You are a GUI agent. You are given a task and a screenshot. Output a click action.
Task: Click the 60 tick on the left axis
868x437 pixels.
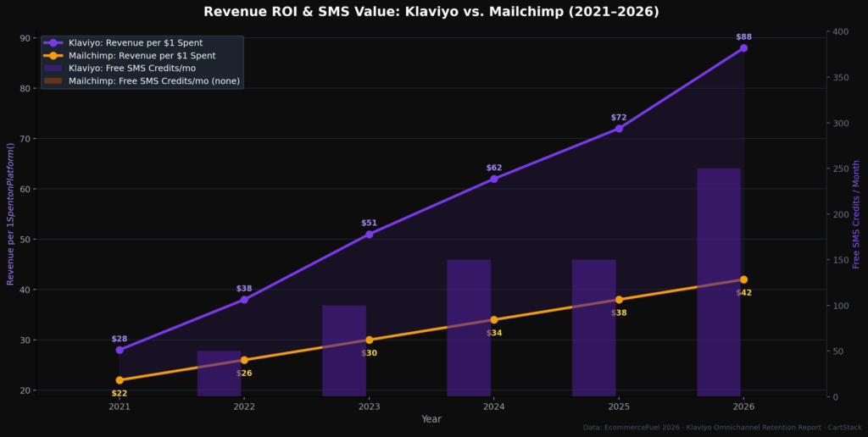coord(25,189)
